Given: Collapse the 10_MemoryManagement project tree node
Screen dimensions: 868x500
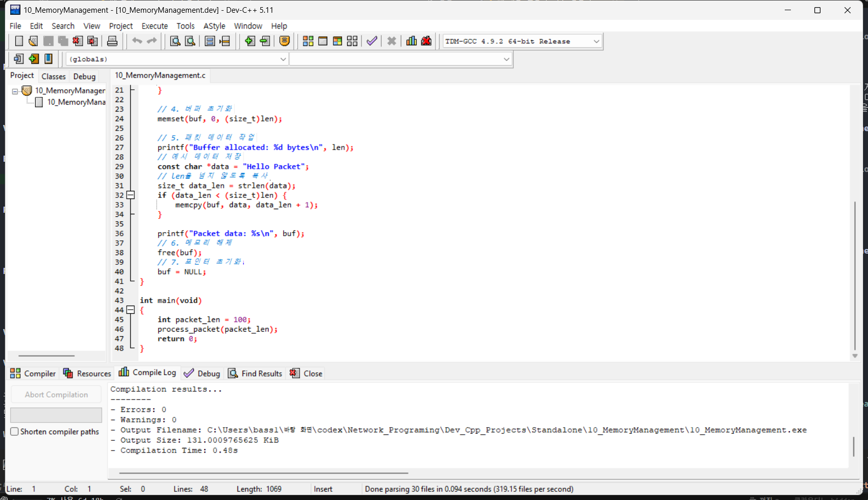Looking at the screenshot, I should [15, 91].
